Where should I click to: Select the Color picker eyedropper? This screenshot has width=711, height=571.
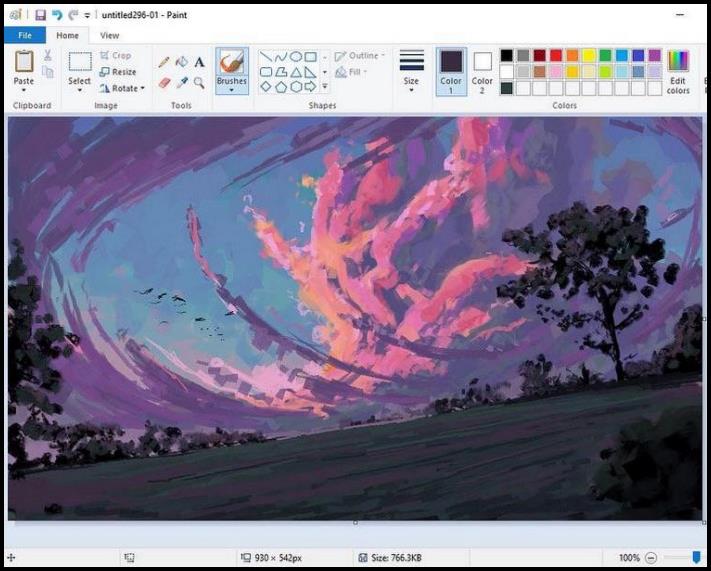(182, 83)
